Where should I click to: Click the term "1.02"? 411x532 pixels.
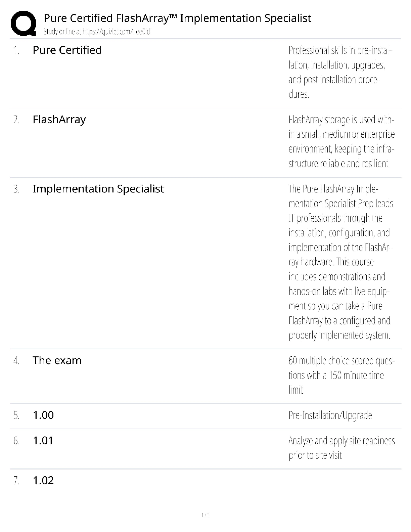click(43, 480)
